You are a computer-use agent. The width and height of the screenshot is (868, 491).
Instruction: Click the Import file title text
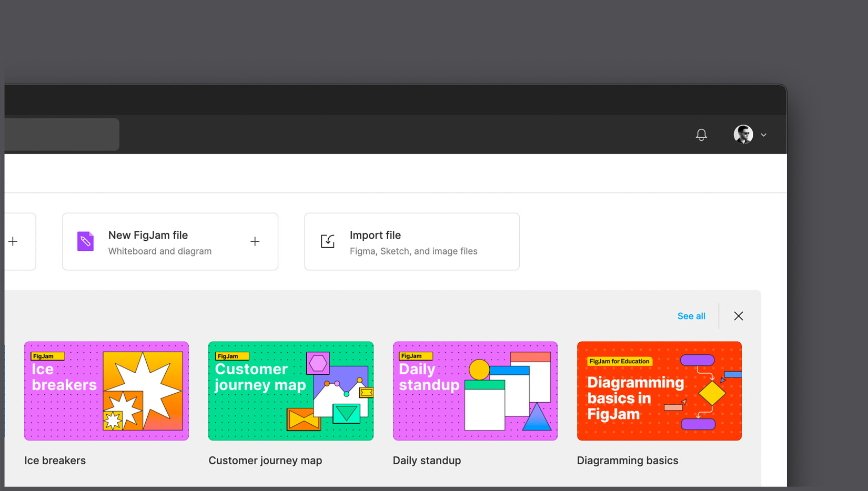click(375, 235)
